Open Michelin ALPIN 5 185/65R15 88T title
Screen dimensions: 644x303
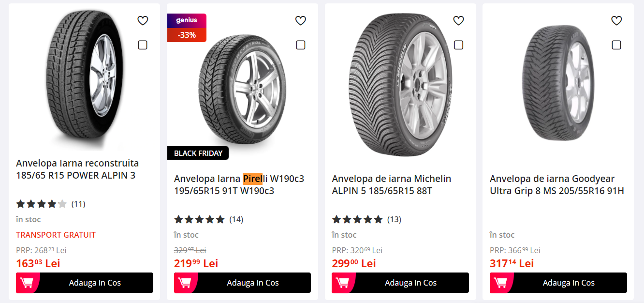click(391, 185)
